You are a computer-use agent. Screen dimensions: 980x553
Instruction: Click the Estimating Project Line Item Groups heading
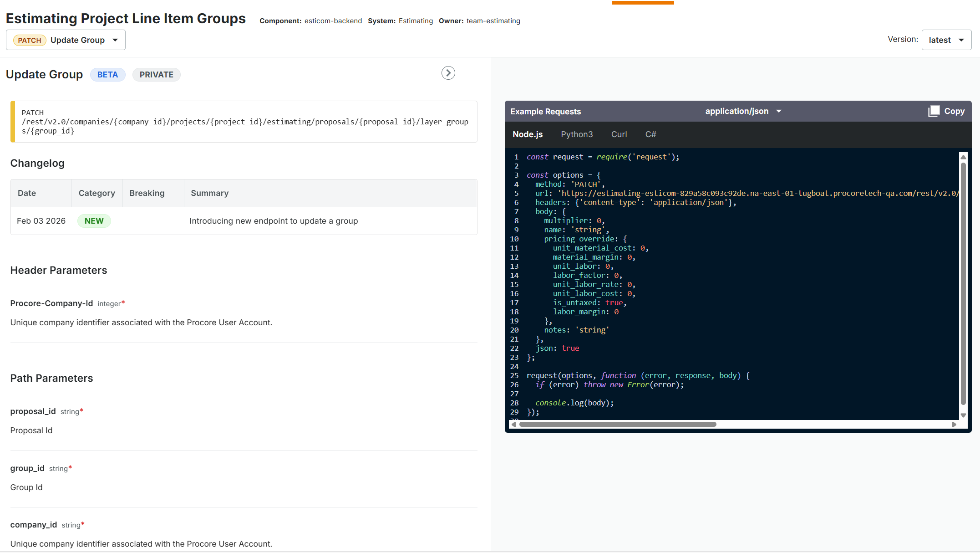126,19
